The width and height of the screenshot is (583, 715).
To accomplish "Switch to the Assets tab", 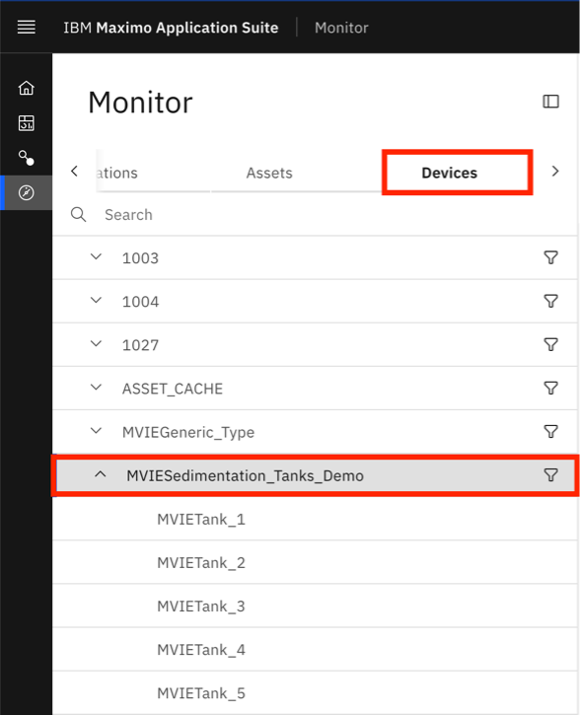I will 269,173.
